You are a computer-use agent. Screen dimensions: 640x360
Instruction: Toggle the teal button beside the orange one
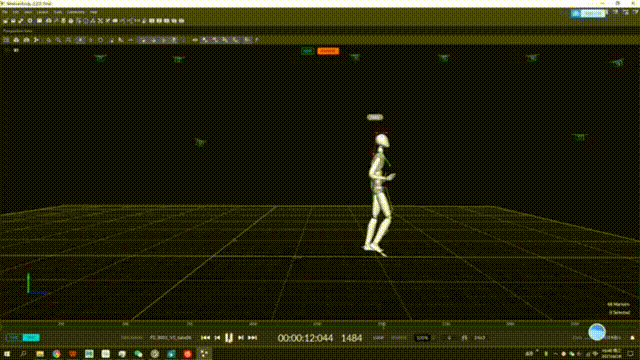click(307, 51)
